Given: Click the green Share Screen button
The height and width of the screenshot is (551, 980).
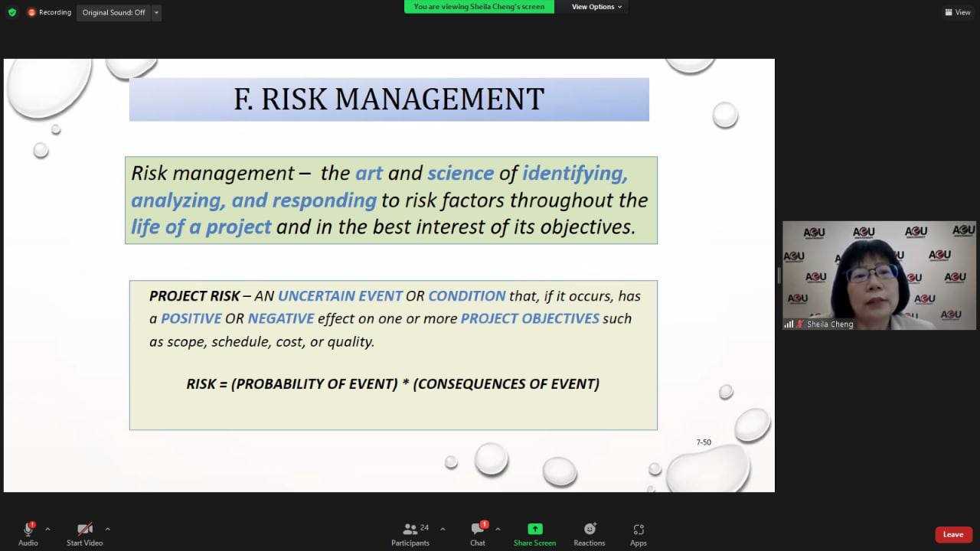Looking at the screenshot, I should pos(534,533).
